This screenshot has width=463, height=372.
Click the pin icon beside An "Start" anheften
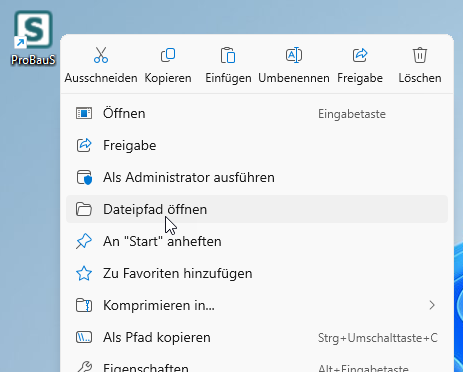84,241
